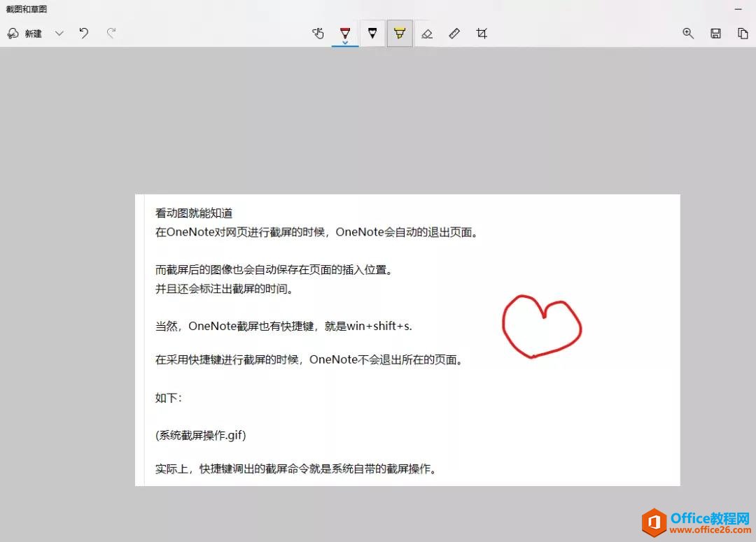Select the Eraser tool
This screenshot has height=542, width=756.
[427, 33]
